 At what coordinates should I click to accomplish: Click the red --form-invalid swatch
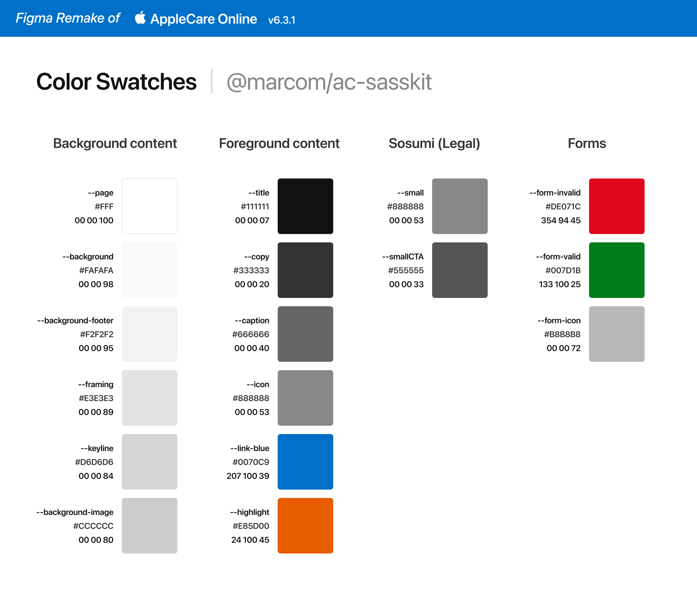616,206
